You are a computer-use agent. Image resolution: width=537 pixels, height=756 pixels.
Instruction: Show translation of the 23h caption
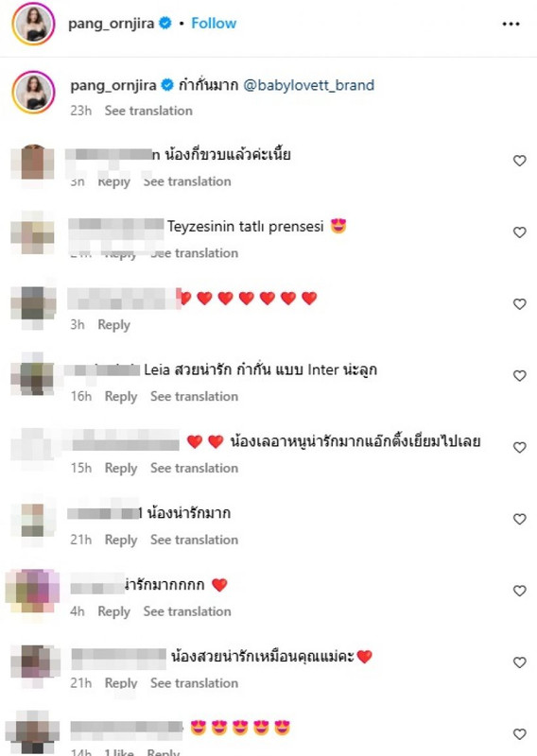(148, 111)
